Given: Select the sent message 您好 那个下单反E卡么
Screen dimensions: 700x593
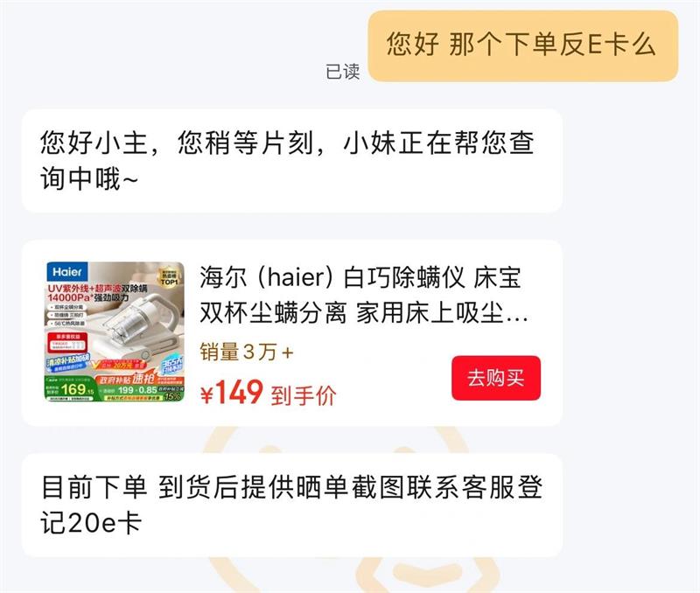Looking at the screenshot, I should (x=522, y=46).
